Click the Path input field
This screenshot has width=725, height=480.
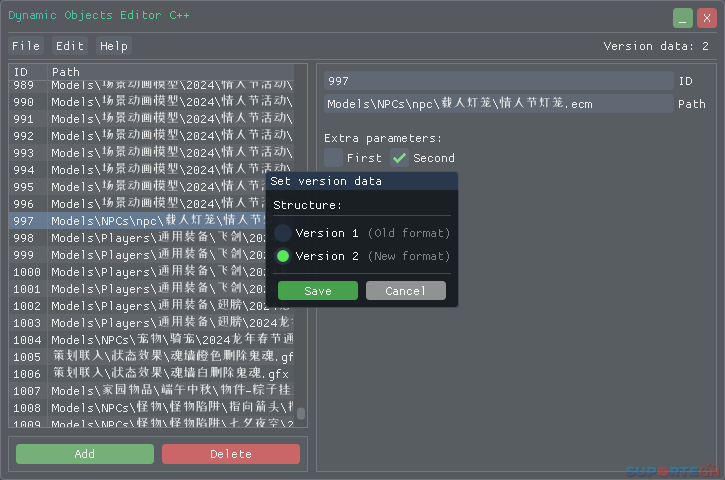coord(498,104)
